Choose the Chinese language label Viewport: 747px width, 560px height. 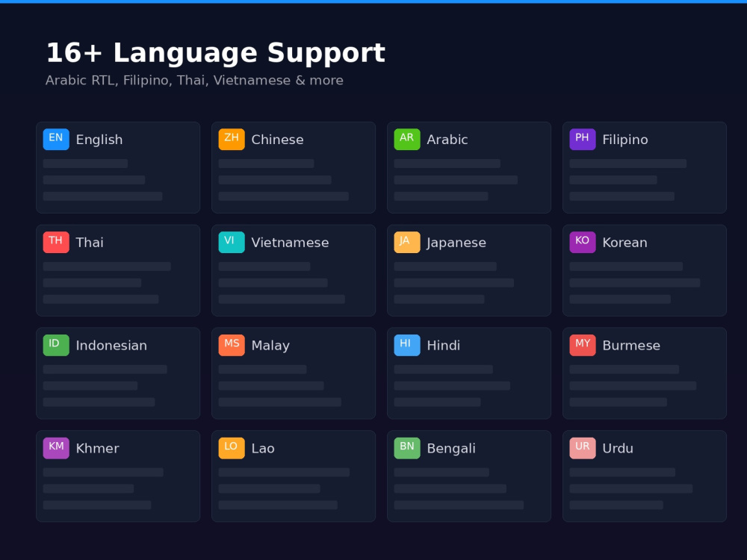tap(277, 140)
